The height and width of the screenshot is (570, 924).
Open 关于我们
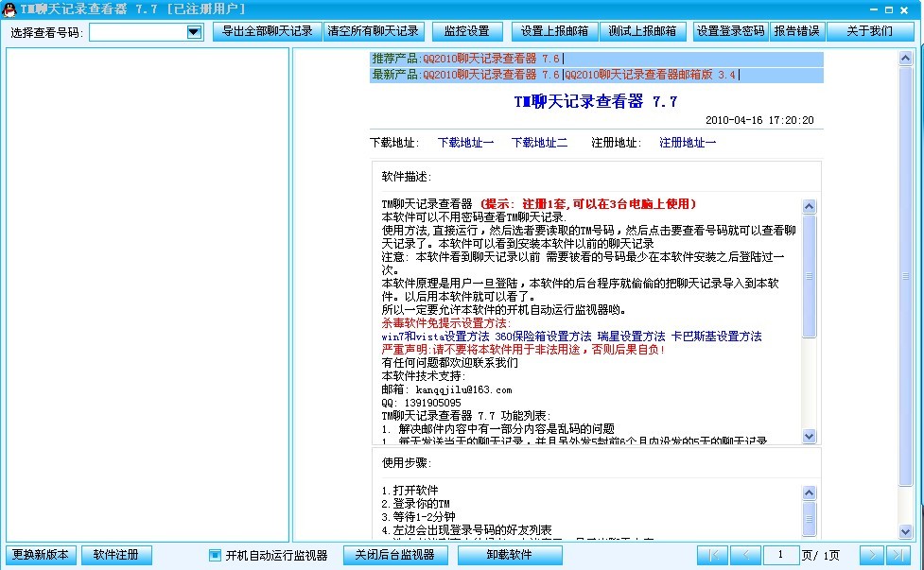(870, 31)
